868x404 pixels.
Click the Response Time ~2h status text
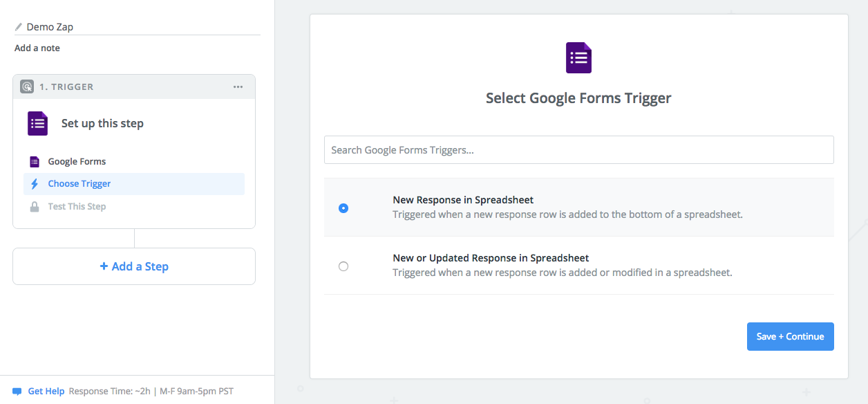click(151, 392)
